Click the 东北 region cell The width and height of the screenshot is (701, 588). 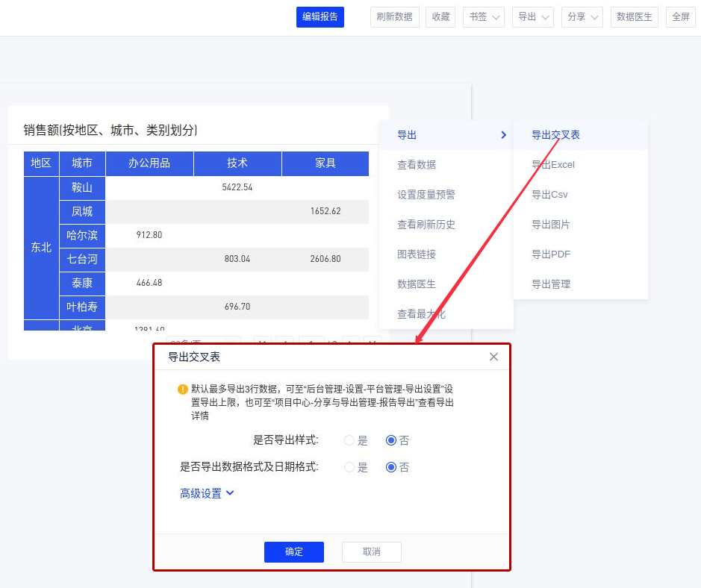click(x=41, y=248)
